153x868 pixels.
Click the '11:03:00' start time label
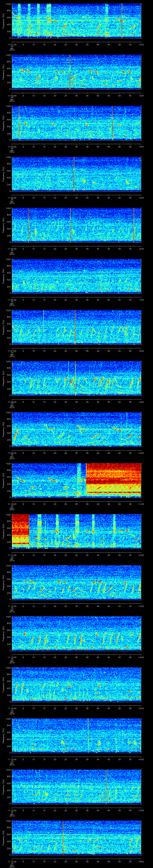pos(12,146)
